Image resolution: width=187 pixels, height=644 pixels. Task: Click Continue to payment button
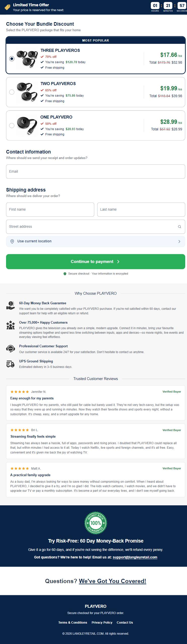point(96,262)
